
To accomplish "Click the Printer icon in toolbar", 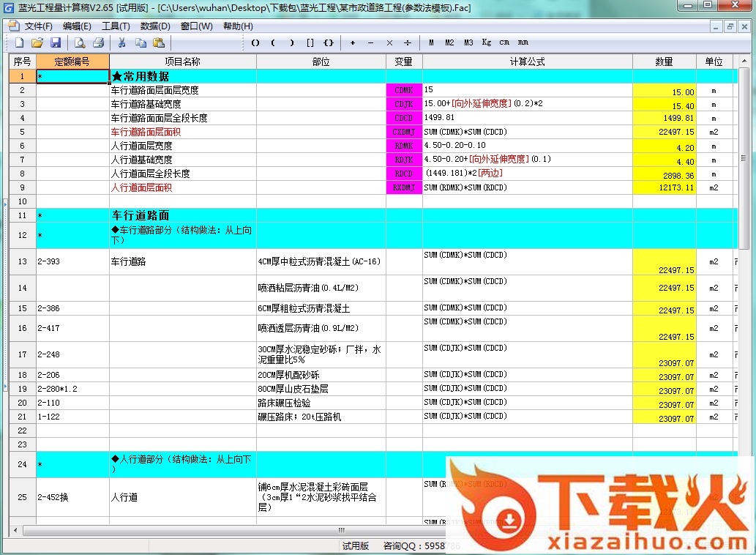I will coord(98,43).
